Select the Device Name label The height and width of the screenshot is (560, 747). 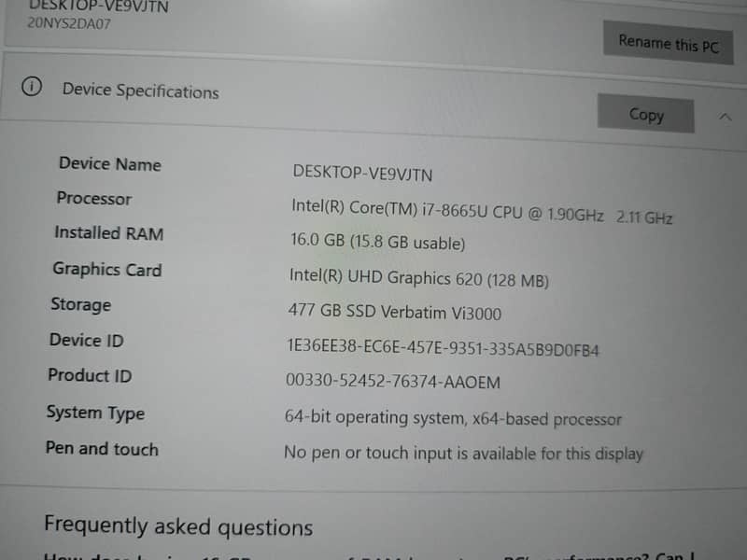[x=110, y=164]
